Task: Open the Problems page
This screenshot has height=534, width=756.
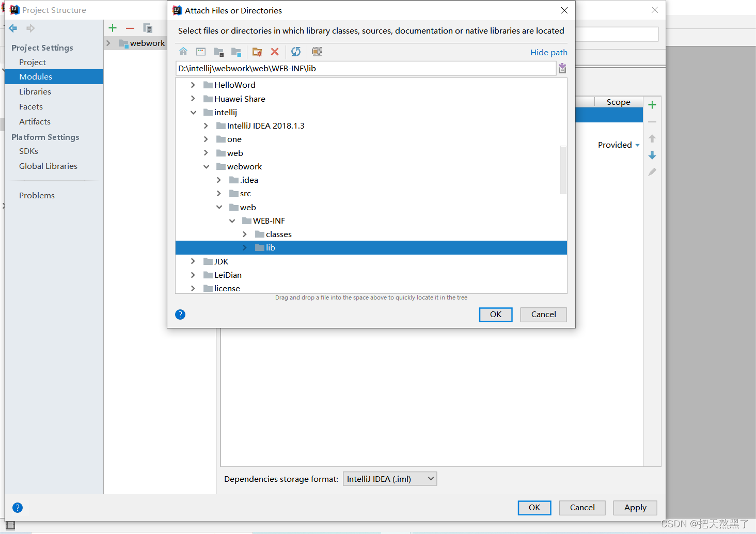Action: pyautogui.click(x=37, y=196)
